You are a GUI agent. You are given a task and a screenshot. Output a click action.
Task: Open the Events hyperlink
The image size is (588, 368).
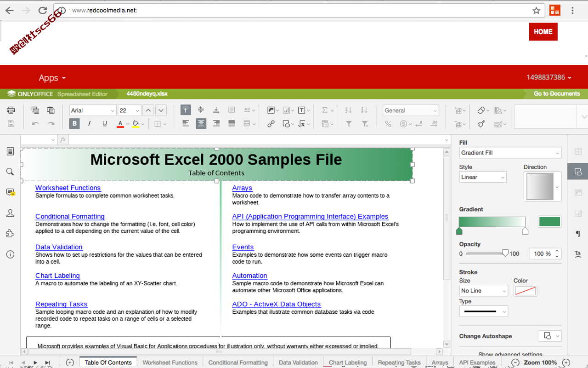coord(243,247)
